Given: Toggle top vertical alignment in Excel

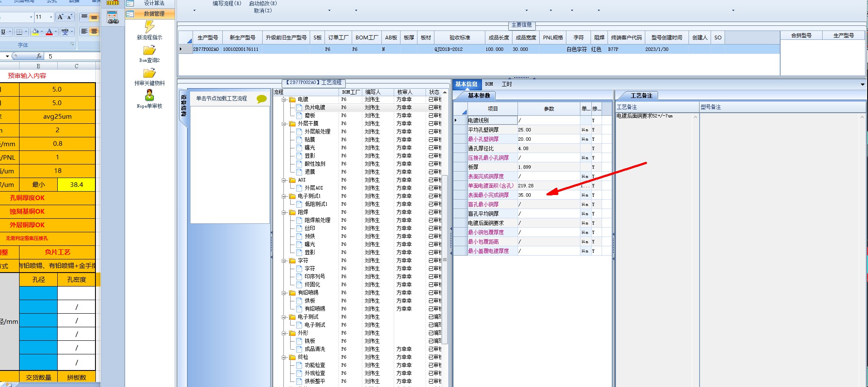Looking at the screenshot, I should coord(84,17).
